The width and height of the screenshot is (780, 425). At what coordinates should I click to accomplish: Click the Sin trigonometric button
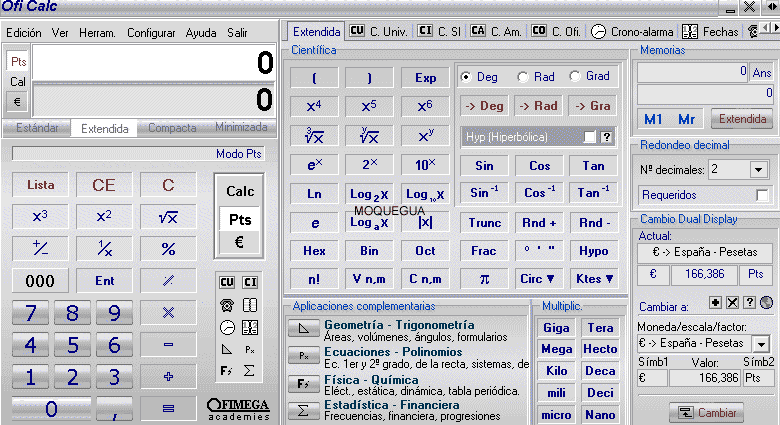484,165
